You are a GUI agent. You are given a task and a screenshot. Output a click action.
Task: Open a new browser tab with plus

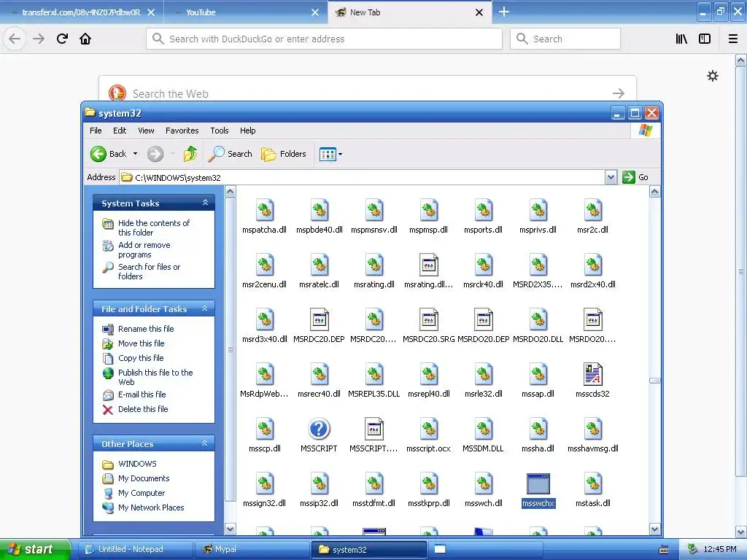click(x=504, y=12)
